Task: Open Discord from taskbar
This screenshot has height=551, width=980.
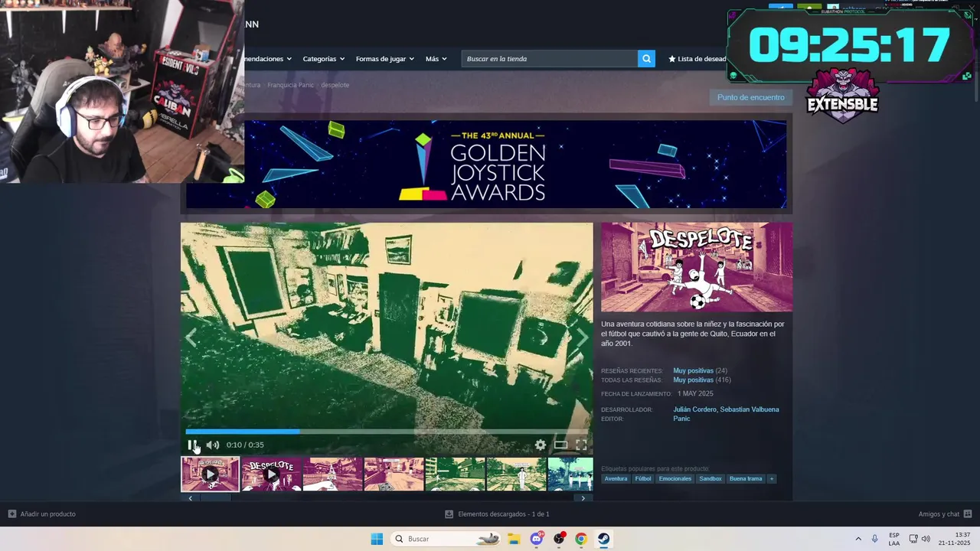Action: coord(537,539)
